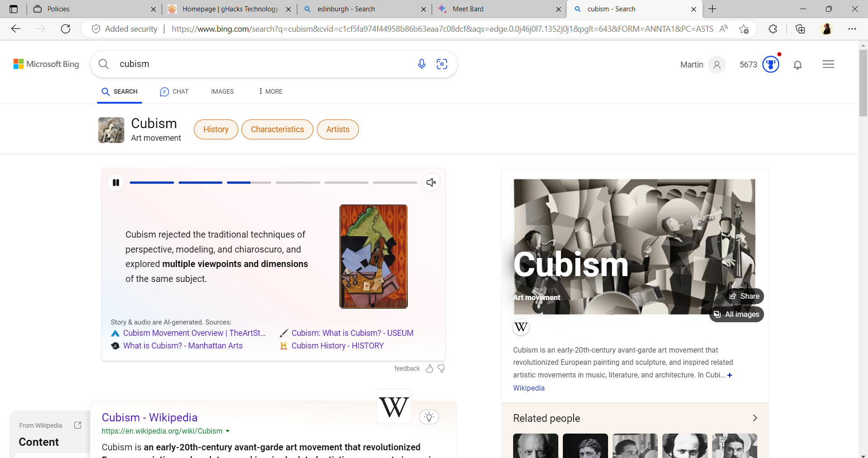This screenshot has width=868, height=458.
Task: Open the hamburger settings menu
Action: [828, 64]
